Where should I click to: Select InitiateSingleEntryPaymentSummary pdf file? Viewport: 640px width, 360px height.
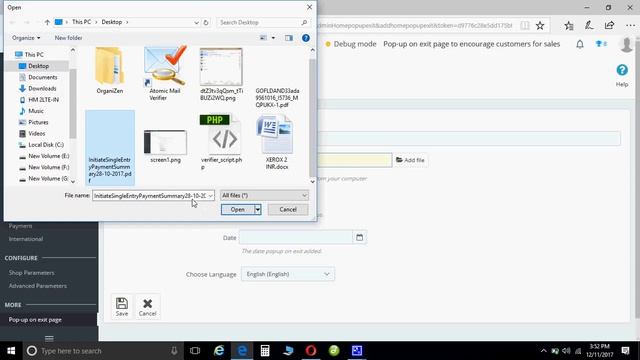pyautogui.click(x=110, y=147)
